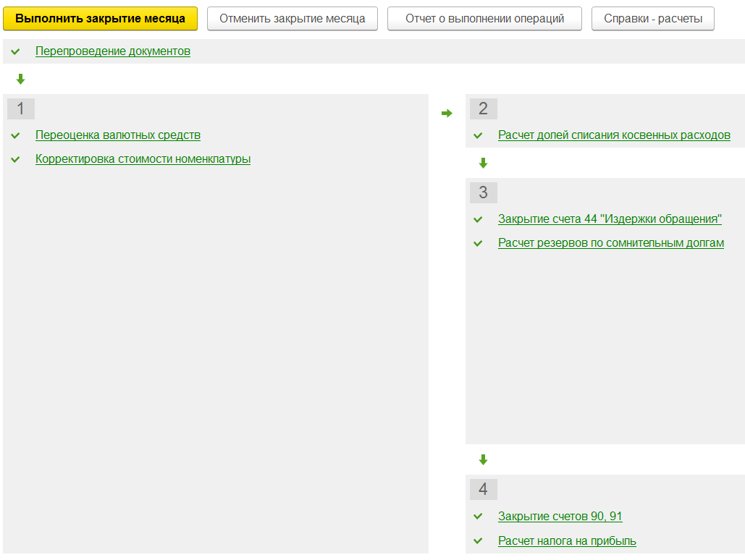Open "Расчет резервов по сомнительным долгам"

(x=611, y=243)
